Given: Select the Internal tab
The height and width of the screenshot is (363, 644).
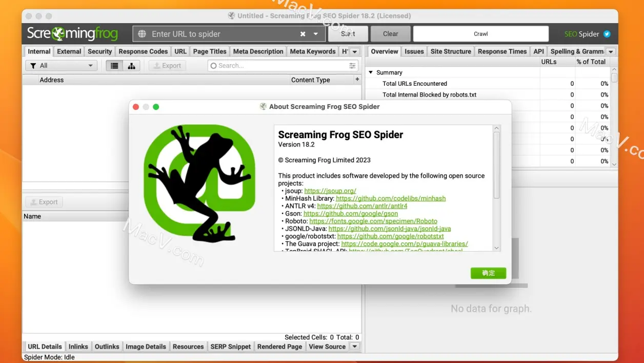Looking at the screenshot, I should point(39,51).
